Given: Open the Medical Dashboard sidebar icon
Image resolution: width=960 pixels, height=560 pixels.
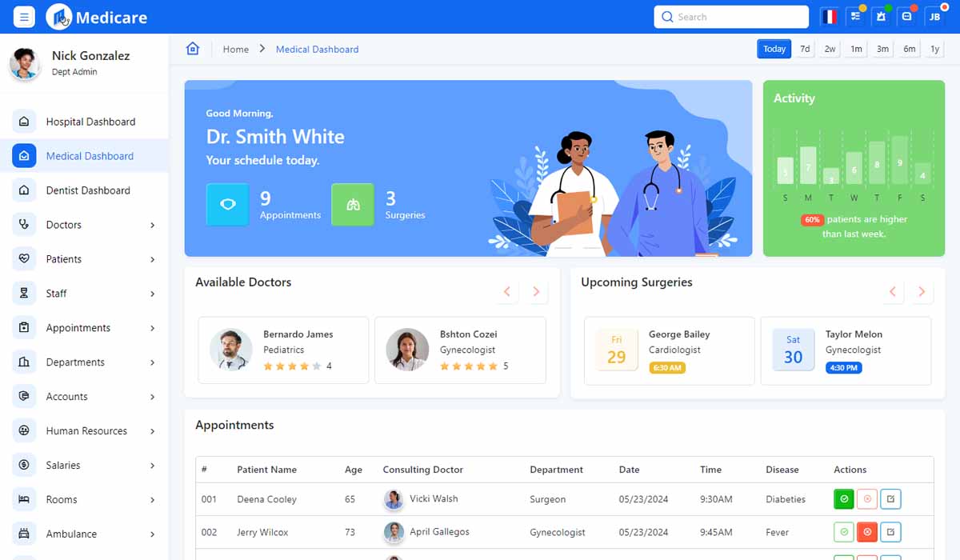Looking at the screenshot, I should 24,155.
